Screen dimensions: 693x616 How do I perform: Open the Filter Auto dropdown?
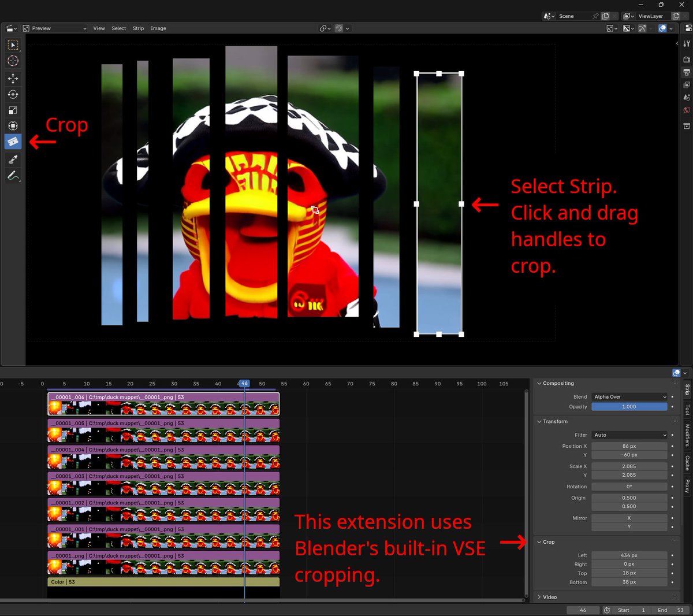[x=629, y=435]
